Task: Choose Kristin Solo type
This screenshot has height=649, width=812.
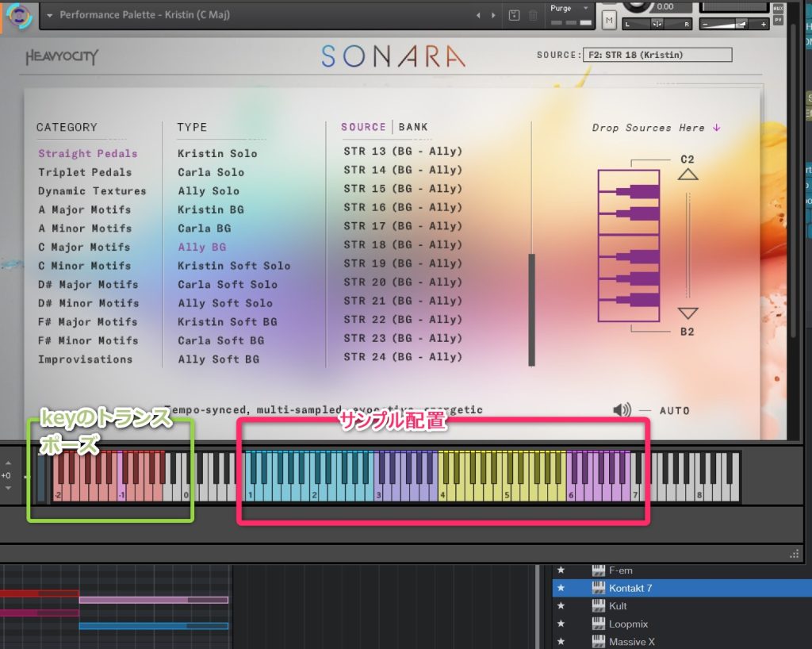Action: click(x=217, y=153)
